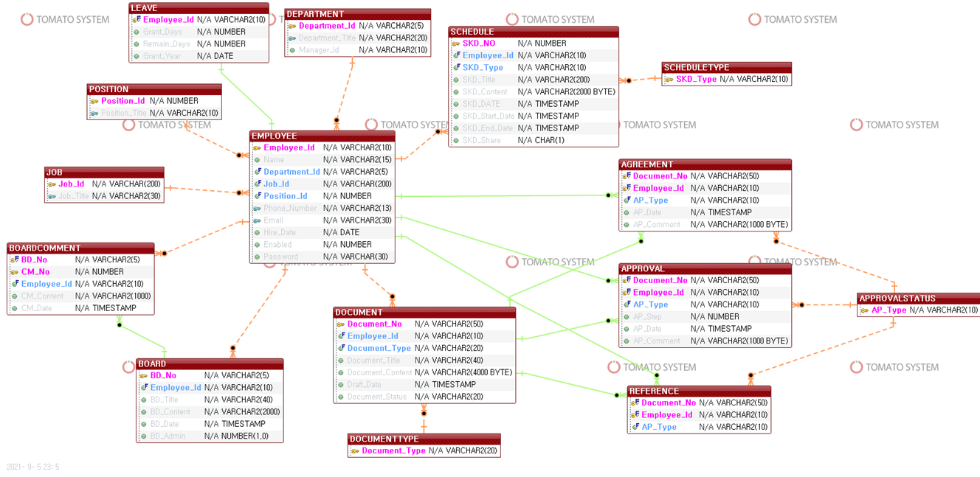
Task: Select the foreign key icon of Department_Id in EMPLOYEE
Action: 259,172
